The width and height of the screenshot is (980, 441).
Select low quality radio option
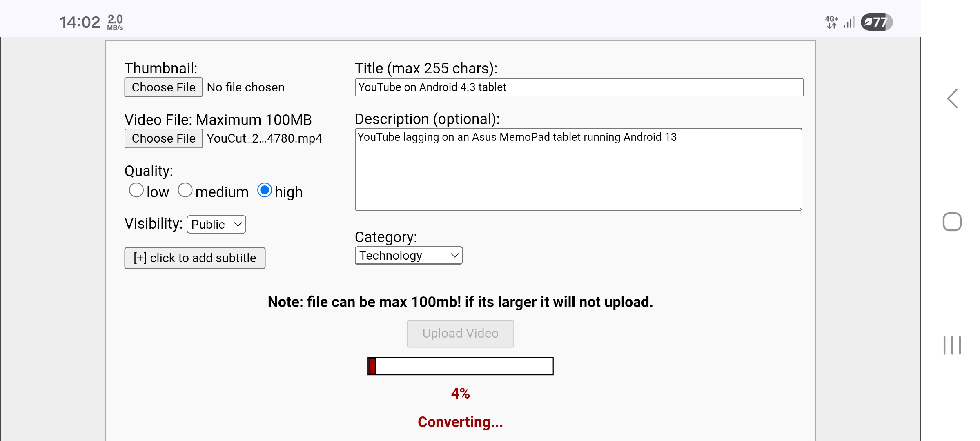click(x=136, y=190)
